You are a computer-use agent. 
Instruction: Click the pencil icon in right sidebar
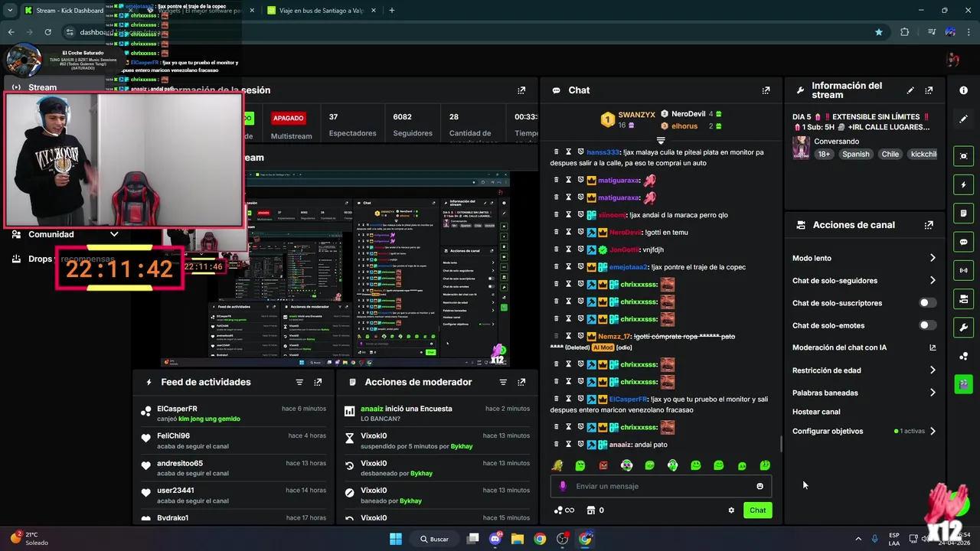(963, 119)
